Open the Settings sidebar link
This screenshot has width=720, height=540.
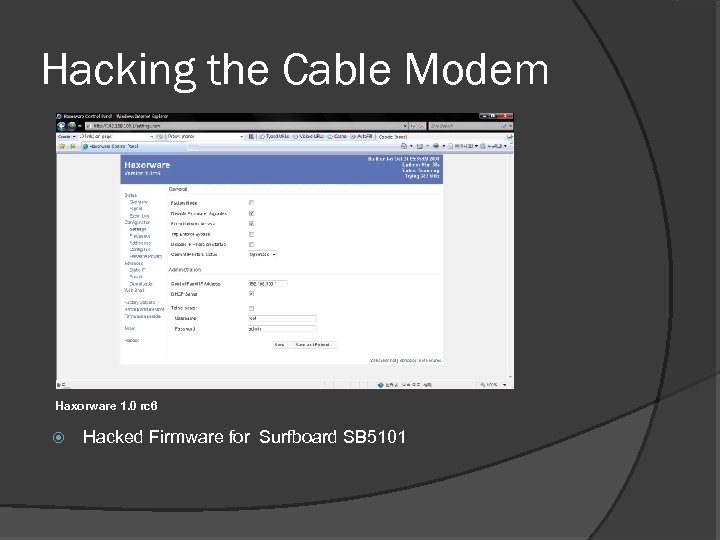(138, 229)
